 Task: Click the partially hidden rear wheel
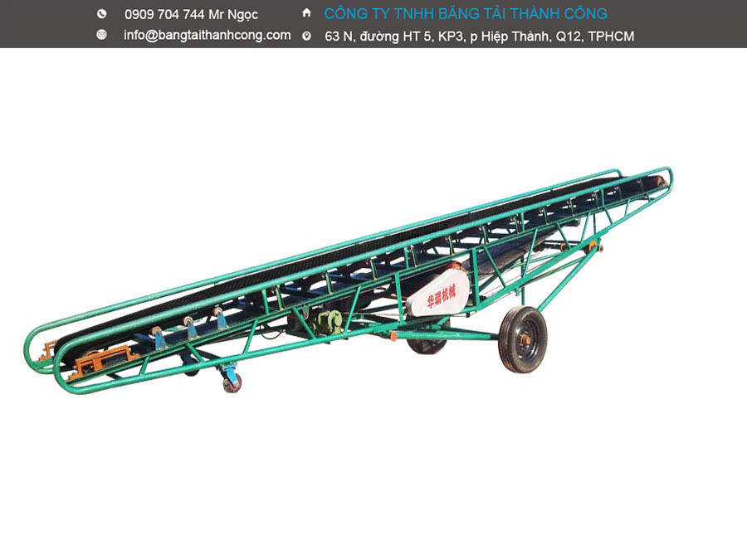click(x=426, y=344)
